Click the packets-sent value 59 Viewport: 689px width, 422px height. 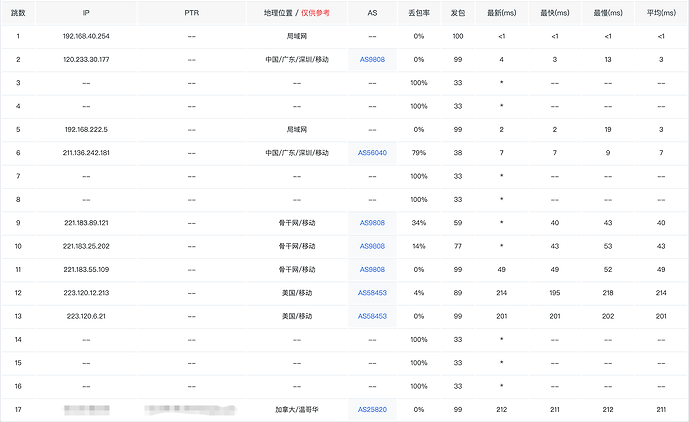(x=458, y=222)
